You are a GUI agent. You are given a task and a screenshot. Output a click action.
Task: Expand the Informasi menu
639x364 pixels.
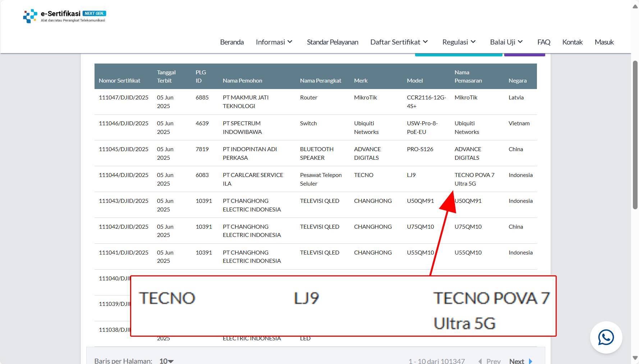pyautogui.click(x=274, y=42)
